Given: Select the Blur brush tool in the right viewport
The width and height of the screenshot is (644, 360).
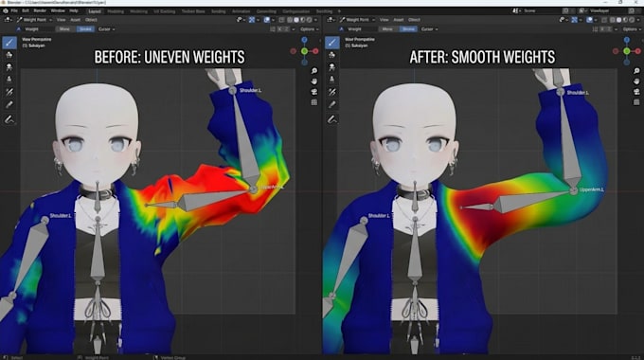Looking at the screenshot, I should click(331, 55).
